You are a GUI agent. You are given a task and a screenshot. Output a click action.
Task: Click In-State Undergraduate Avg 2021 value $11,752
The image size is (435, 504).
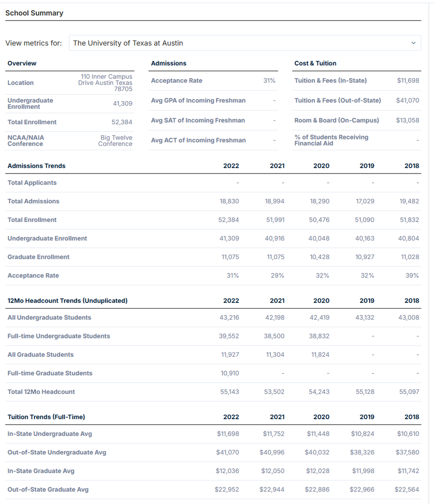tap(273, 434)
